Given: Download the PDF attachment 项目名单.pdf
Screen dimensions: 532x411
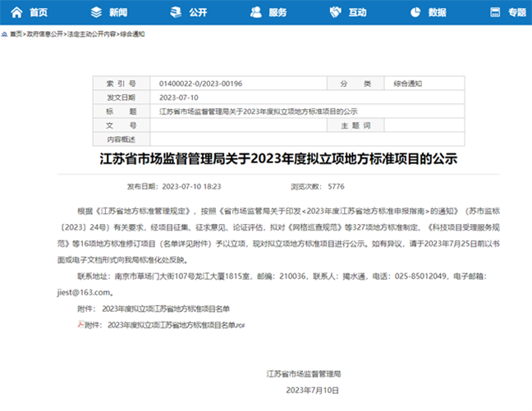Looking at the screenshot, I should 169,326.
